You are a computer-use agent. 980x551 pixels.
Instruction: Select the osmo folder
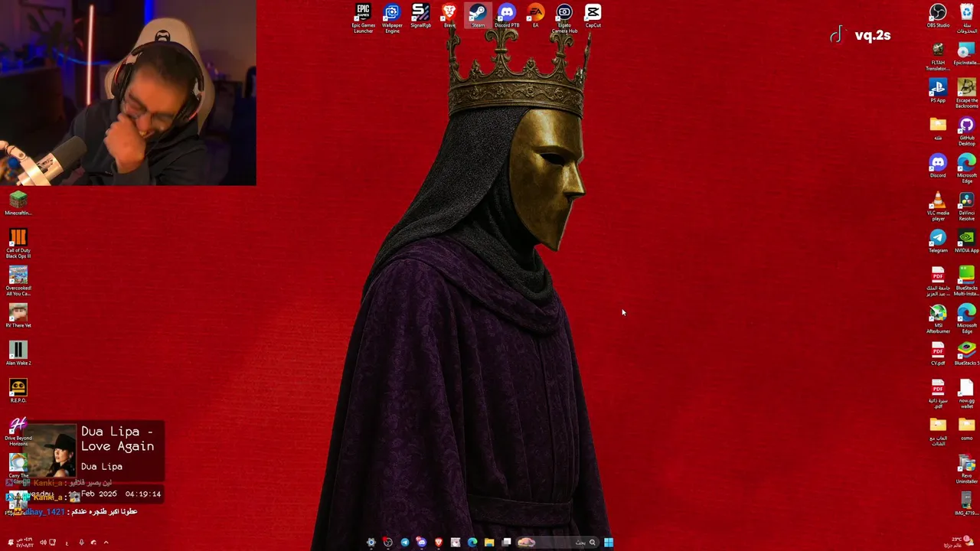(x=966, y=429)
